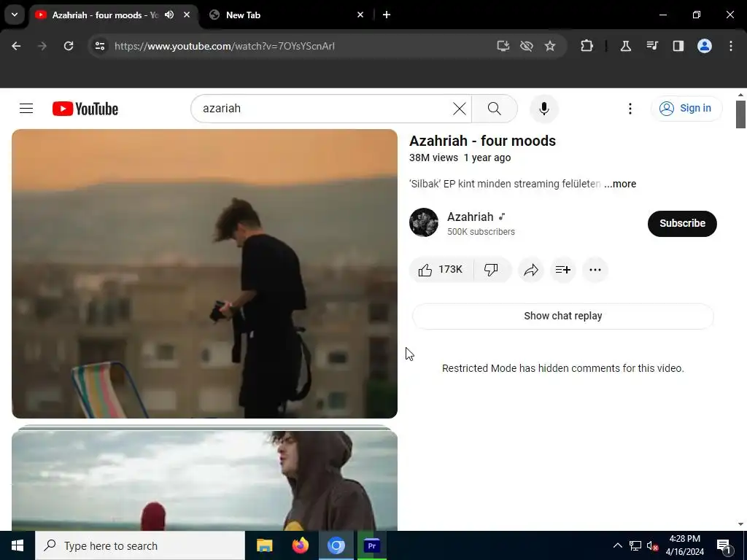Open File Explorer from the taskbar
Screen dimensions: 747x560
point(264,545)
